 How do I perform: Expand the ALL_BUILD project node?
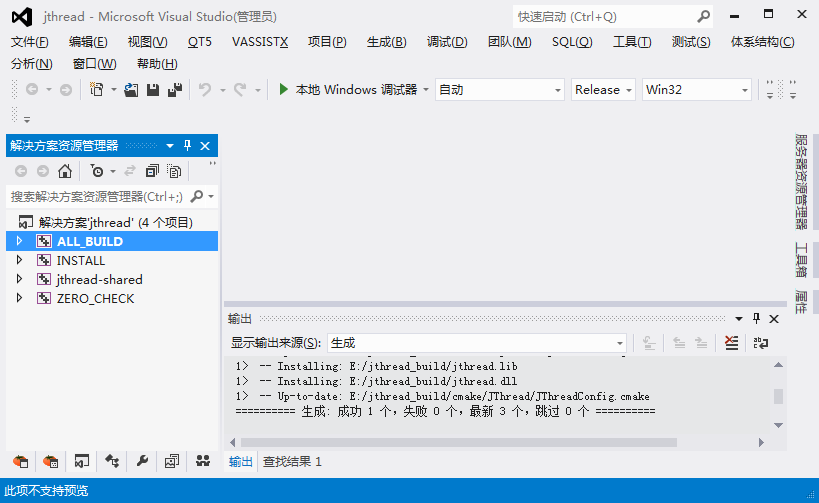coord(19,241)
